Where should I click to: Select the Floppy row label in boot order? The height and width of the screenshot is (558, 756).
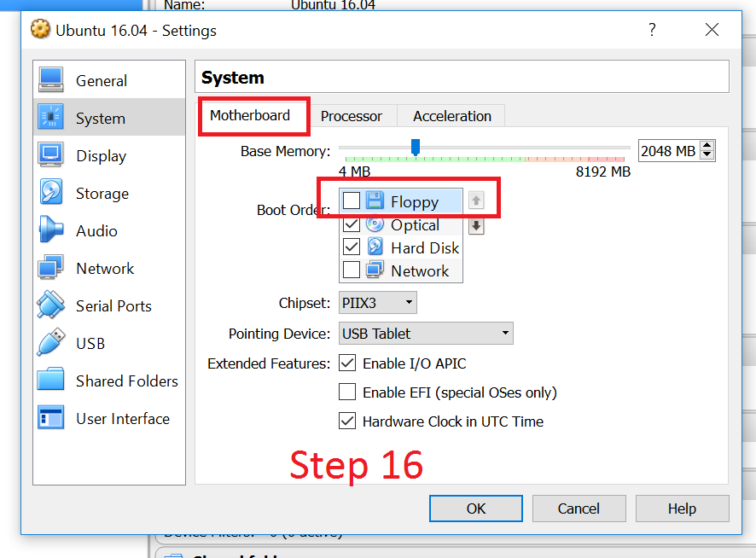click(415, 201)
